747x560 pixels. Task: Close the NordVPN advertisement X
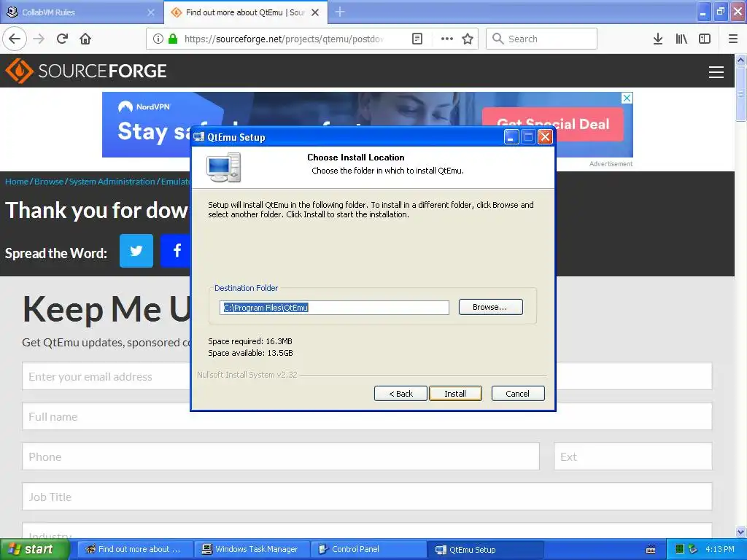coord(627,98)
